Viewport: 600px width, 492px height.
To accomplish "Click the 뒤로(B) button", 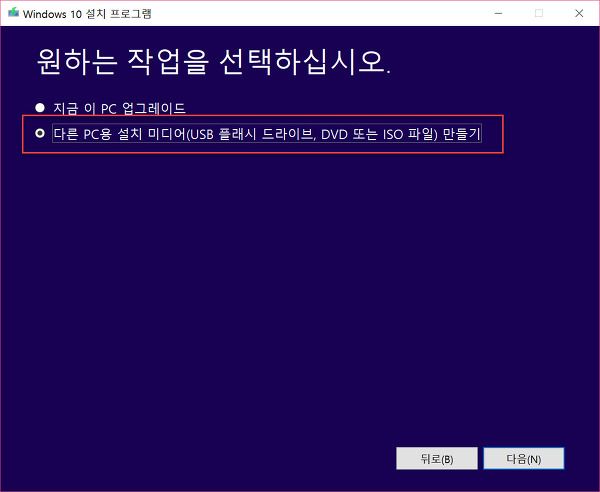I will [x=437, y=458].
